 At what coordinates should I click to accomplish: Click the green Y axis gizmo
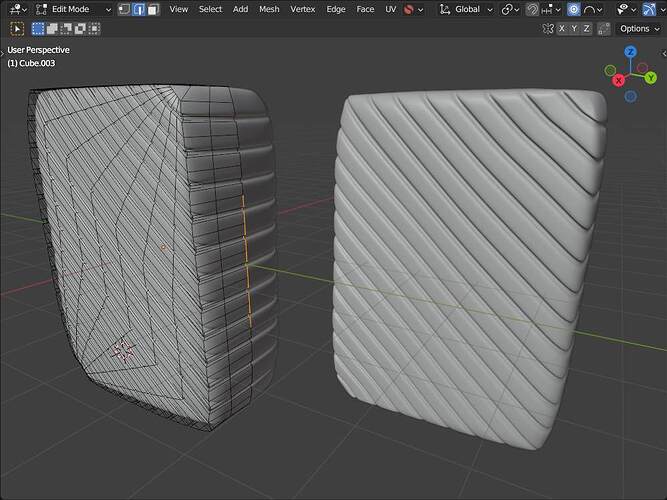pyautogui.click(x=650, y=77)
